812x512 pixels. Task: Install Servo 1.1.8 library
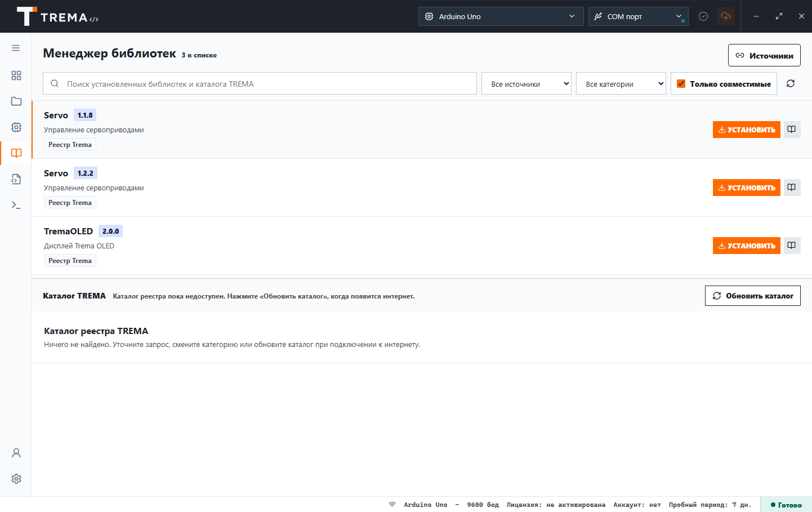[747, 130]
